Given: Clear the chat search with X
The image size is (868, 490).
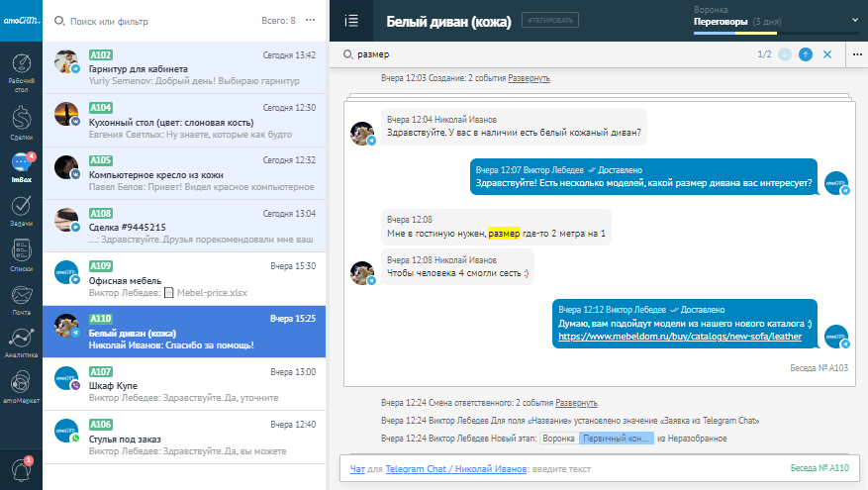Looking at the screenshot, I should [x=827, y=53].
